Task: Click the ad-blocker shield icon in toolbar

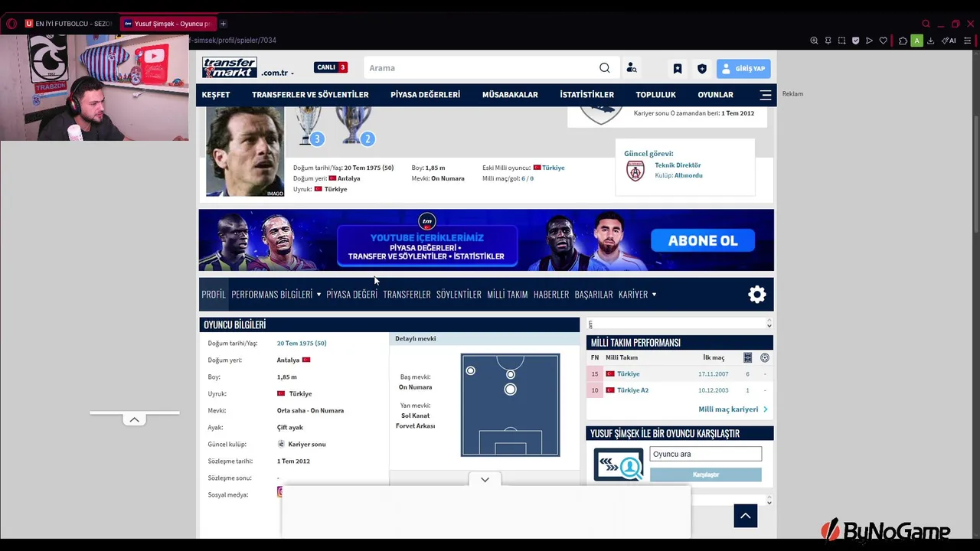Action: point(855,41)
